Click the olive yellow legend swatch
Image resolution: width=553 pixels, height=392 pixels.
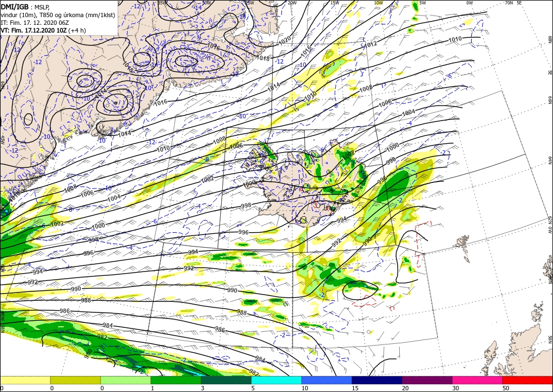(75, 380)
